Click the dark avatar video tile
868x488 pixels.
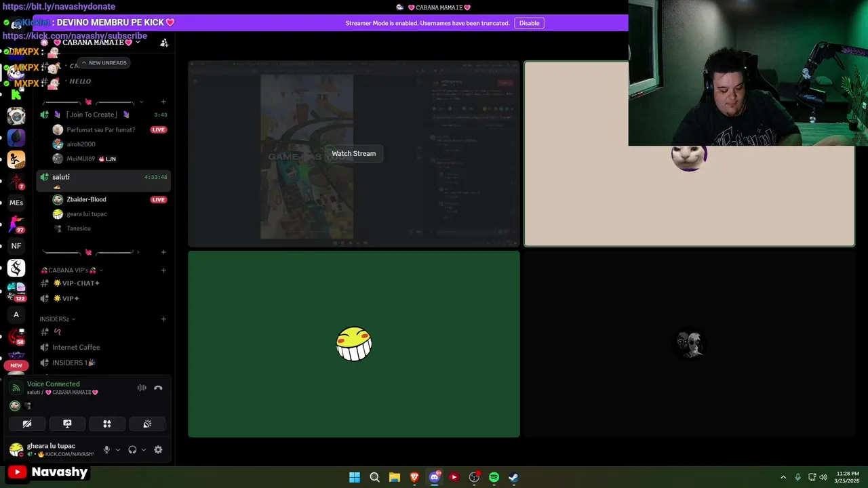[x=689, y=344]
